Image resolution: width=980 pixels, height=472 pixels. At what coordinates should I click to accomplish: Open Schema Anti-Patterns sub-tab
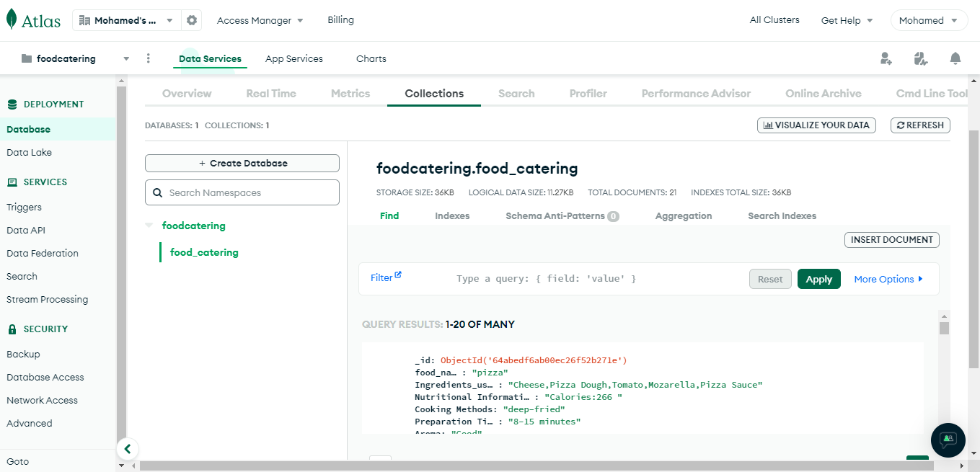pos(562,216)
